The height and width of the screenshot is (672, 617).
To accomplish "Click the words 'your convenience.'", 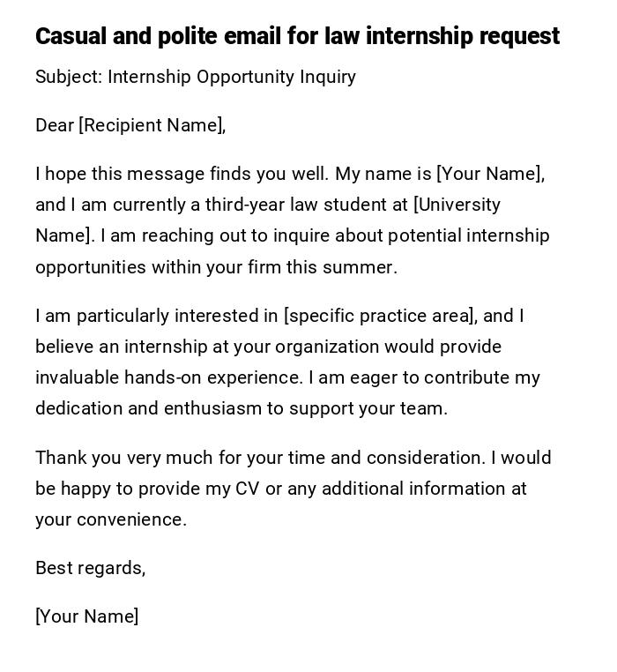I will point(111,519).
